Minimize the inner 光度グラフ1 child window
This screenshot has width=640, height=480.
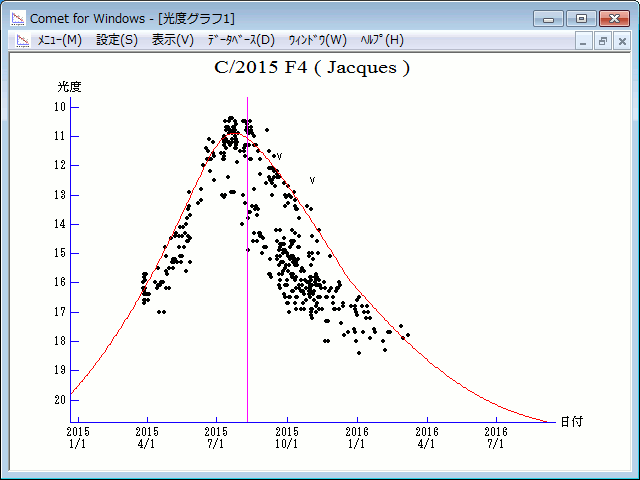tap(583, 41)
